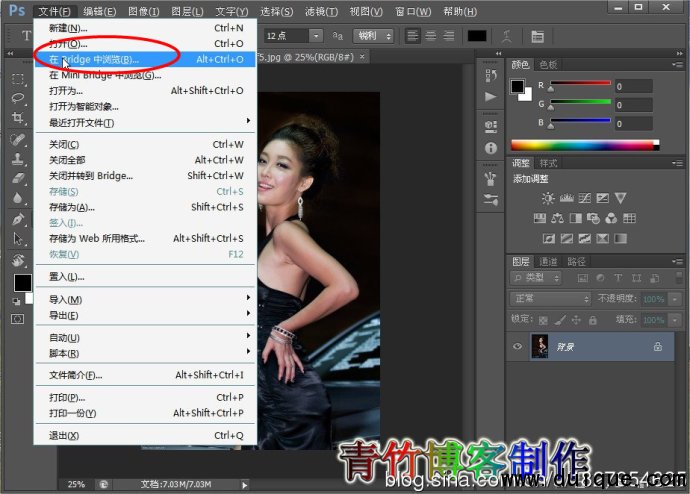Viewport: 690px width, 494px height.
Task: Toggle lock image pixels brush icon
Action: 560,320
